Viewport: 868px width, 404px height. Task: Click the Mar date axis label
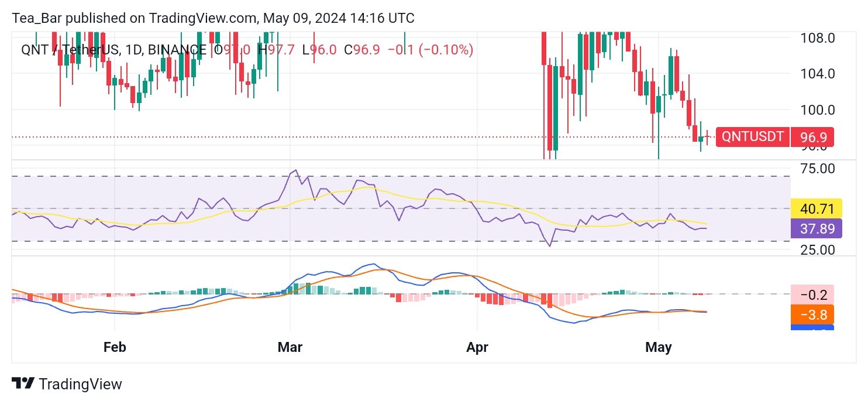290,347
